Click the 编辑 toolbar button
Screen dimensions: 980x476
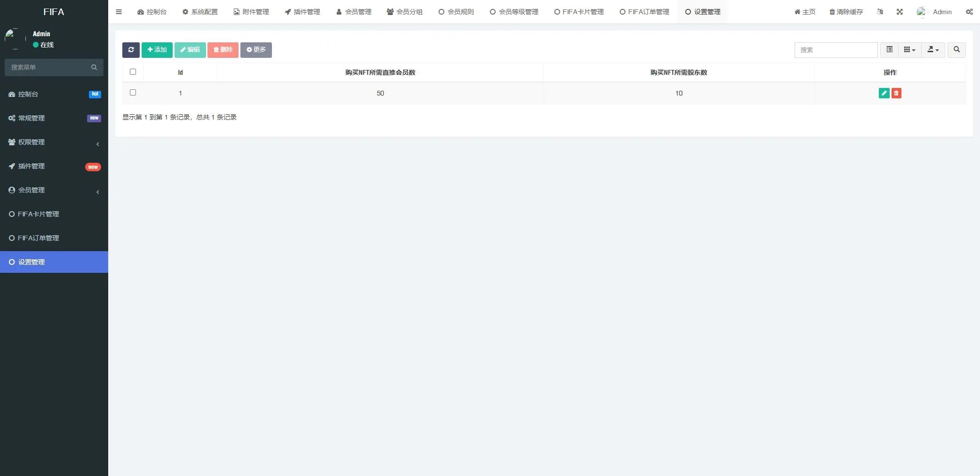[x=190, y=50]
